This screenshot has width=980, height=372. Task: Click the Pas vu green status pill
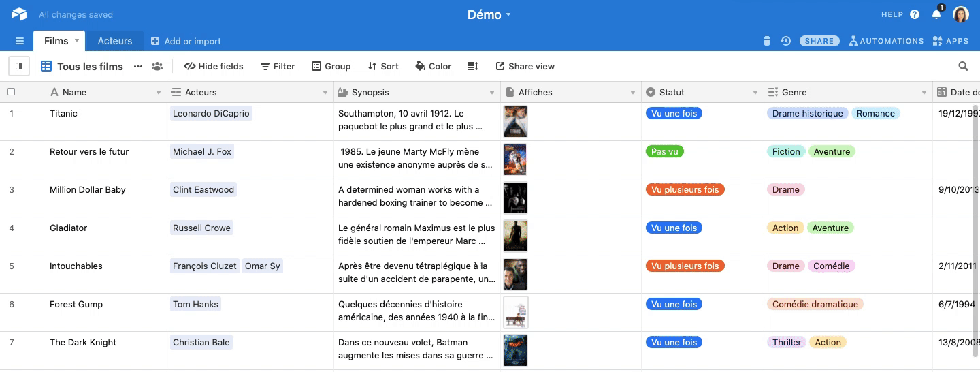click(665, 152)
